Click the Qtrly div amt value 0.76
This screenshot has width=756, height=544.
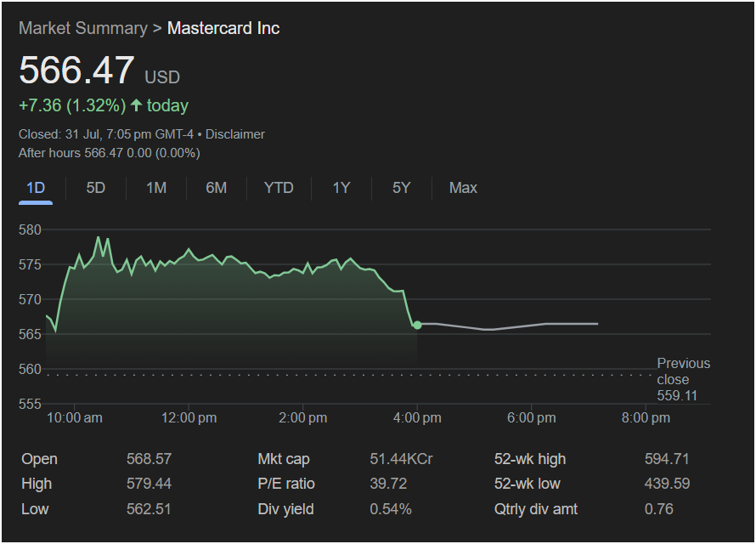[x=659, y=509]
